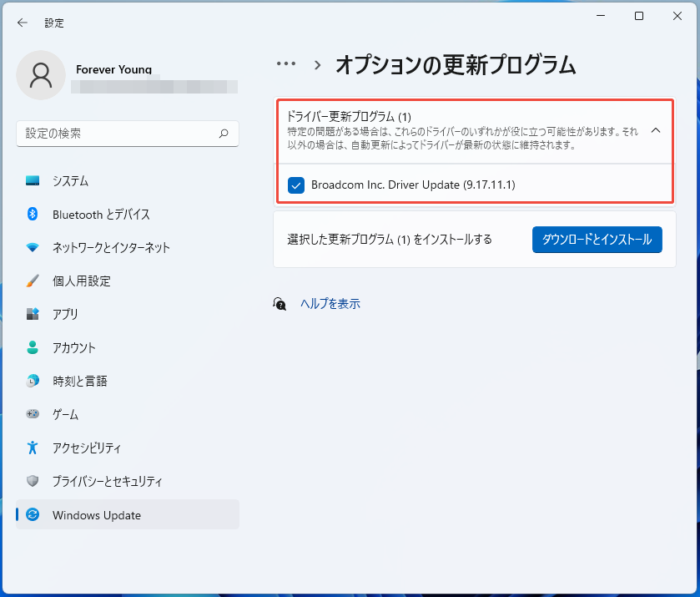Image resolution: width=700 pixels, height=597 pixels.
Task: Click the search icon in 設定の検索
Action: coord(224,134)
